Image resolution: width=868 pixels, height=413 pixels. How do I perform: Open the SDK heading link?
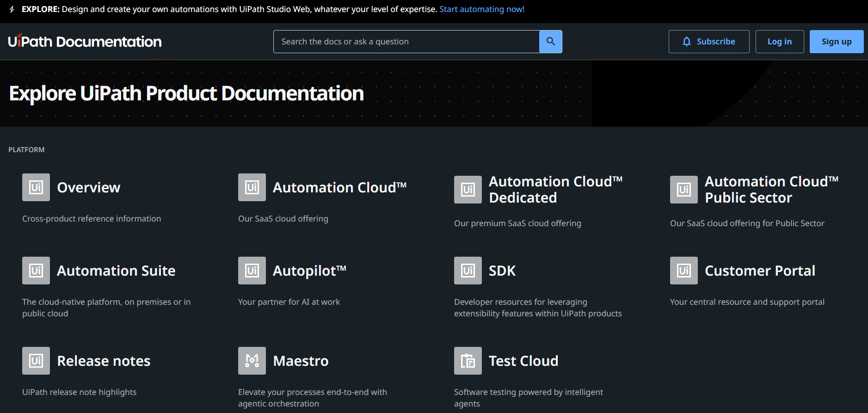point(502,271)
